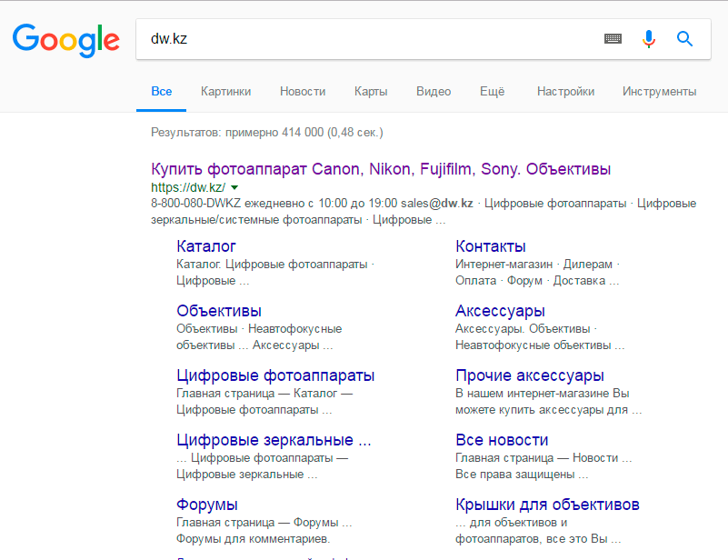
Task: Open the Цифровые зеркальные ... sitelink
Action: click(x=274, y=440)
